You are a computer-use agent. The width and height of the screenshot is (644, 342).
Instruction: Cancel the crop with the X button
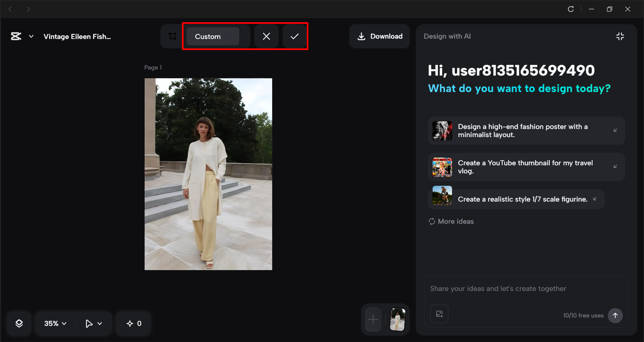[266, 36]
